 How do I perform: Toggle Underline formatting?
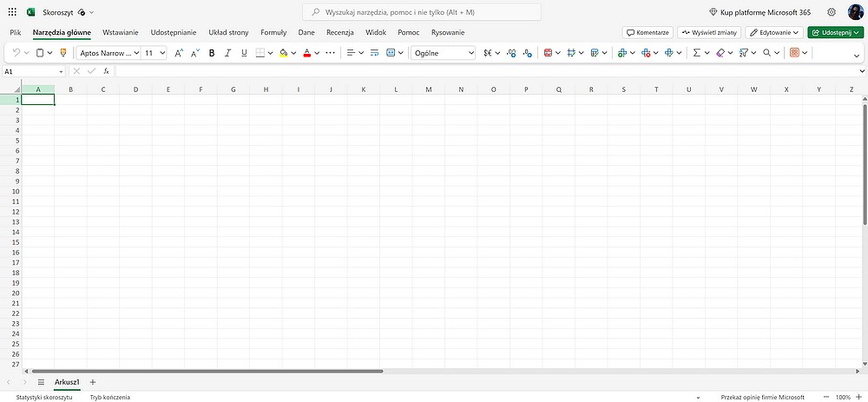tap(244, 53)
